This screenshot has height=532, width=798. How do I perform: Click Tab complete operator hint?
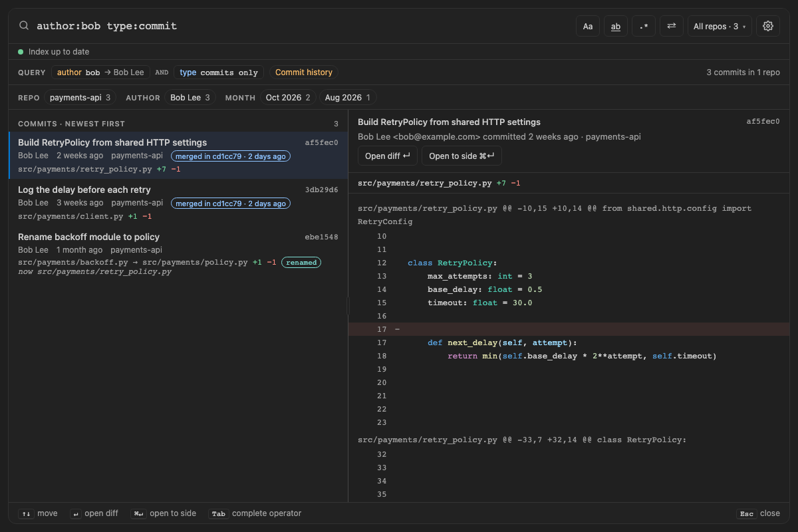coord(255,513)
